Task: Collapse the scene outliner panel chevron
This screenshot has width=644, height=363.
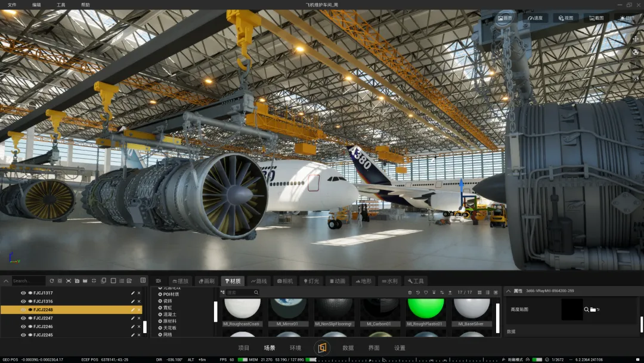Action: tap(6, 281)
